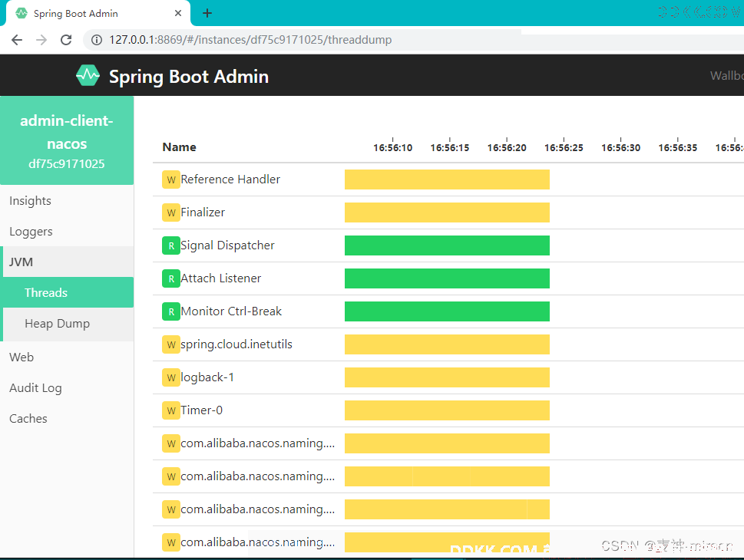Click the Spring Boot Admin title text

(x=189, y=77)
